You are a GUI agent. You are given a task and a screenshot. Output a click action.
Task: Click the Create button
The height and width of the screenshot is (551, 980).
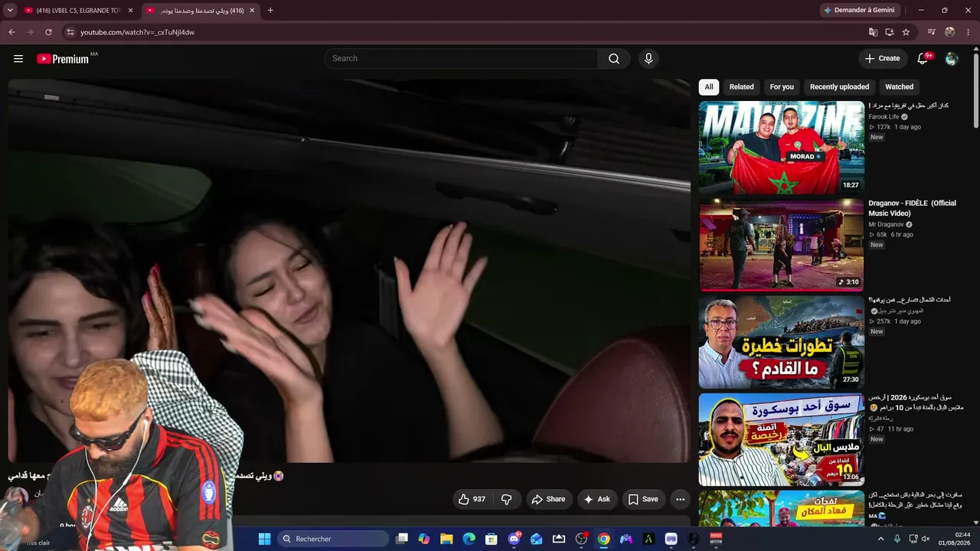(x=882, y=59)
